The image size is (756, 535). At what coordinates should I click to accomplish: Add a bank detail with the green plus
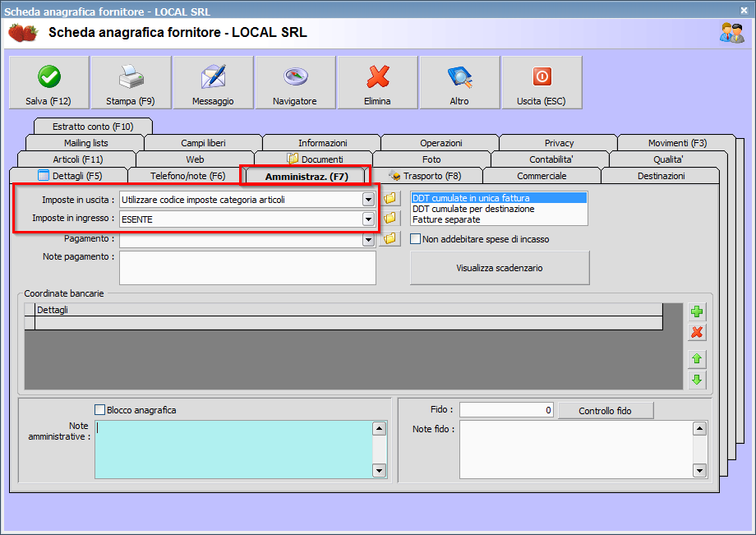[697, 311]
